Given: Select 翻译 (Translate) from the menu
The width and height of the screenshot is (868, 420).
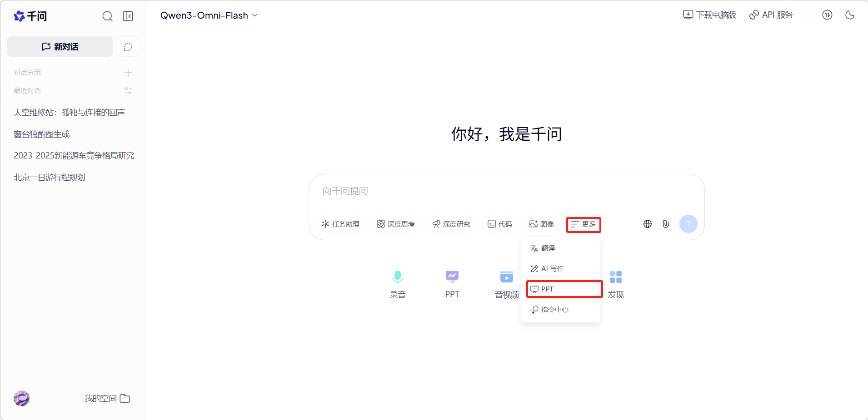Looking at the screenshot, I should 548,248.
